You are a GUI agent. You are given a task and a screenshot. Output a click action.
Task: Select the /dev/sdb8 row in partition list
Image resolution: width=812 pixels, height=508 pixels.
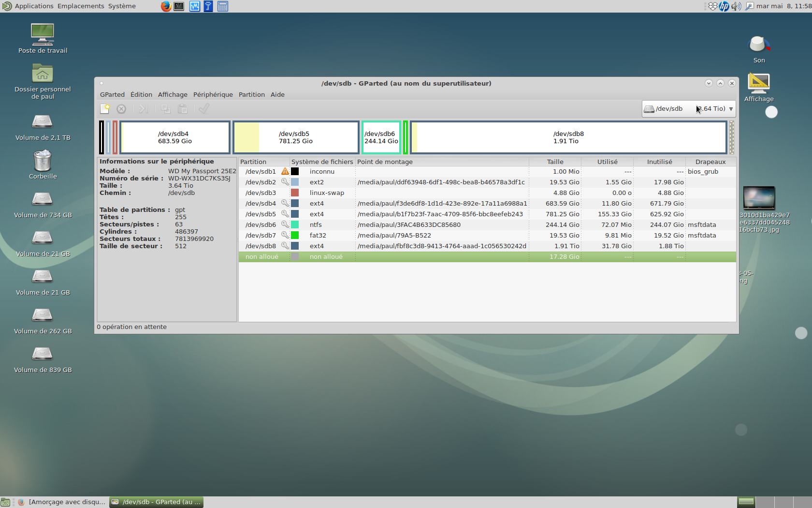[x=387, y=246]
